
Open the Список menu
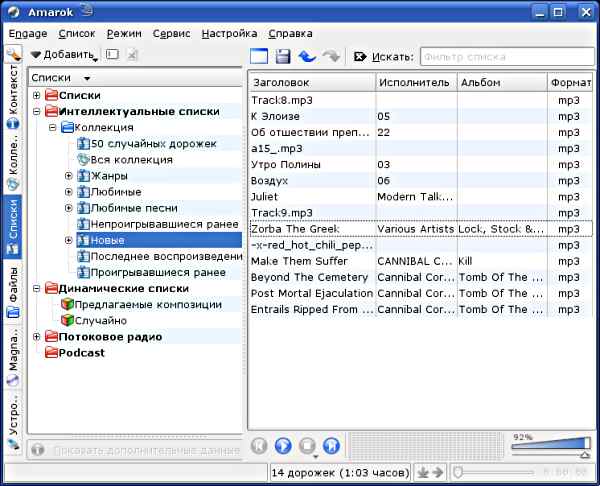[77, 34]
